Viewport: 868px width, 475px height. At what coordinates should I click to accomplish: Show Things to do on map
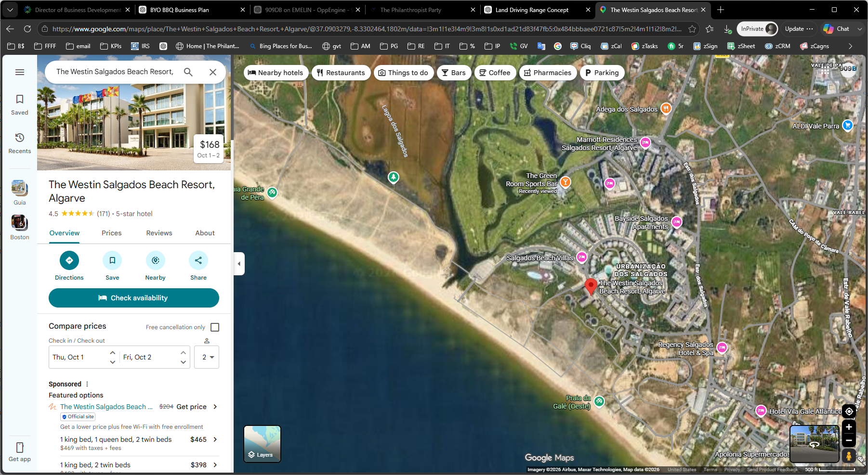(403, 73)
